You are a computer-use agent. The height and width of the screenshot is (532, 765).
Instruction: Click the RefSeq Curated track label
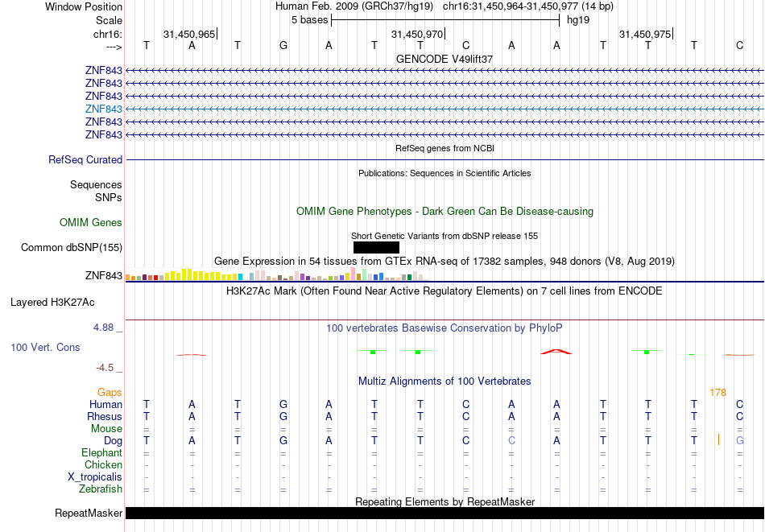click(x=85, y=160)
